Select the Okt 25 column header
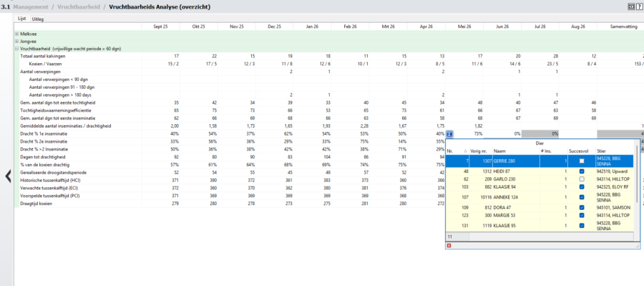 click(x=198, y=27)
